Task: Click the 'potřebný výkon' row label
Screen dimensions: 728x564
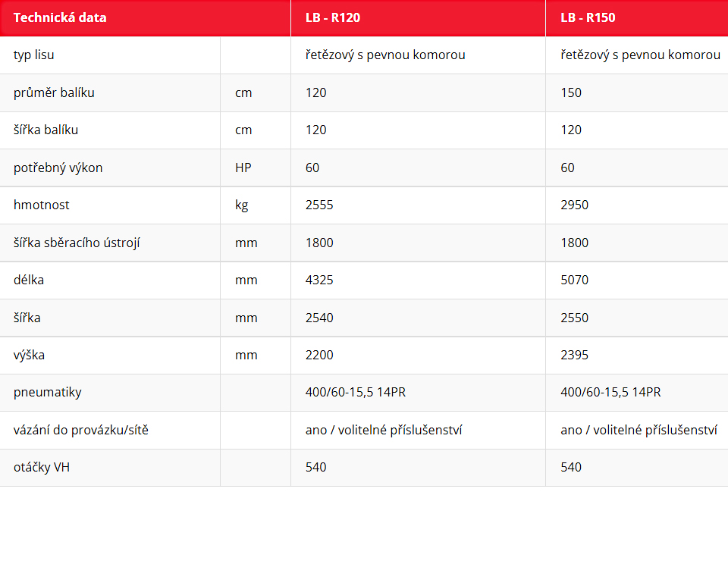Action: (x=58, y=168)
